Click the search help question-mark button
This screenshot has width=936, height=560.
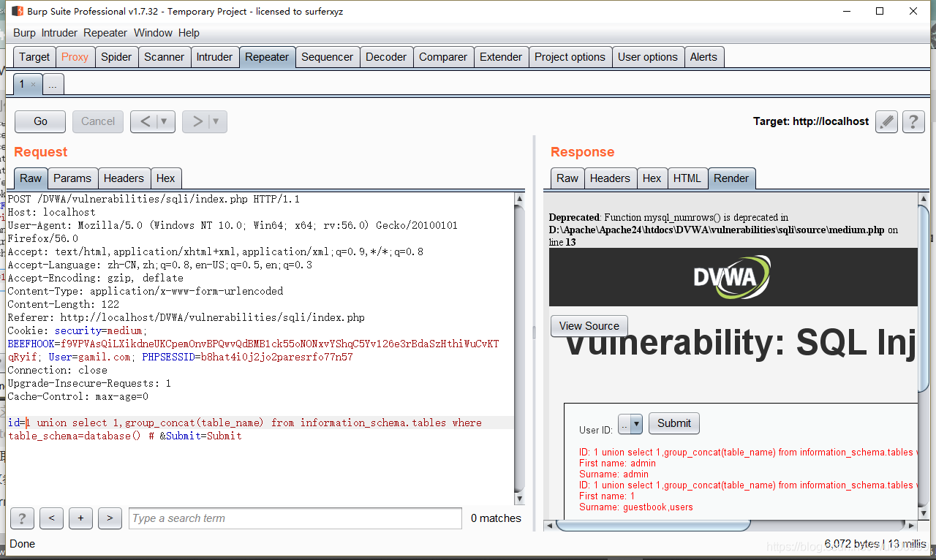[x=22, y=518]
